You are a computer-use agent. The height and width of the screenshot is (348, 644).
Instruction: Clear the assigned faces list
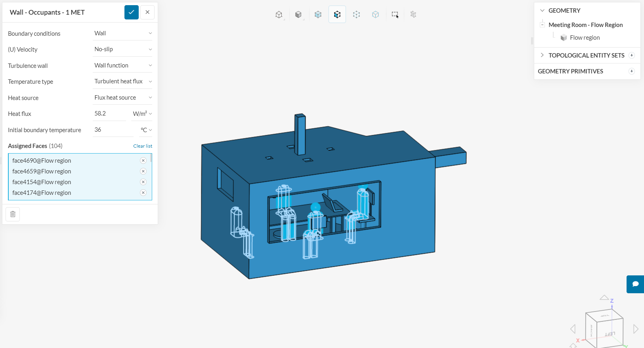[143, 146]
